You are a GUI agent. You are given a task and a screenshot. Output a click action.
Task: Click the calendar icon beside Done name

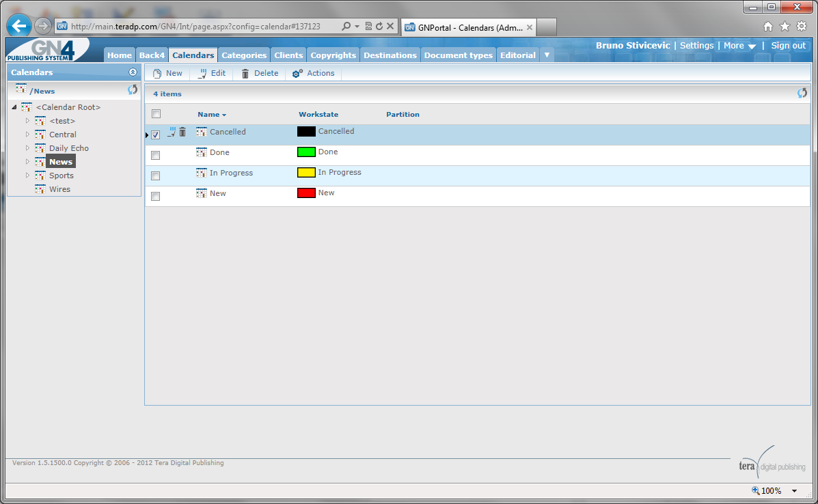click(x=202, y=152)
